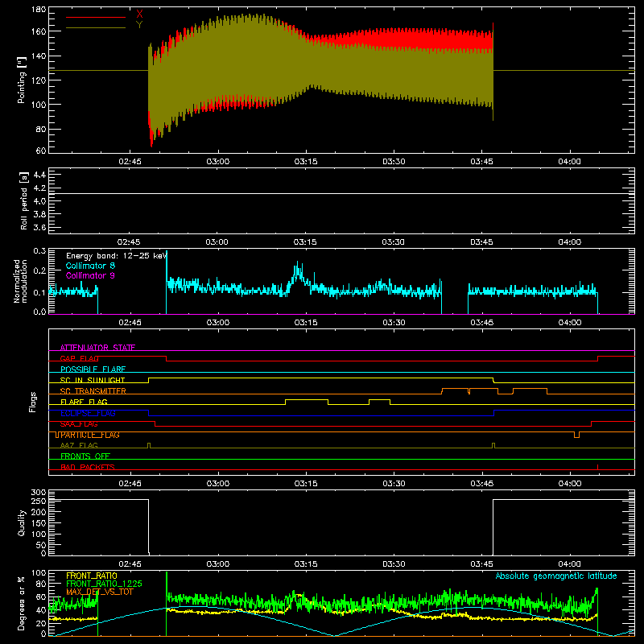Click the 03:30 label under Quality plot
Image resolution: width=644 pixels, height=644 pixels.
pos(394,564)
